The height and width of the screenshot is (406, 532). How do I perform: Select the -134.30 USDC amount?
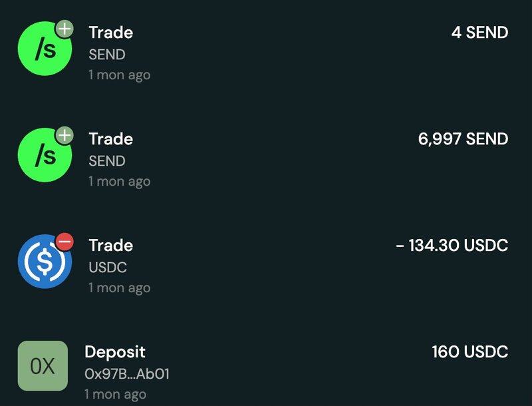(x=452, y=245)
